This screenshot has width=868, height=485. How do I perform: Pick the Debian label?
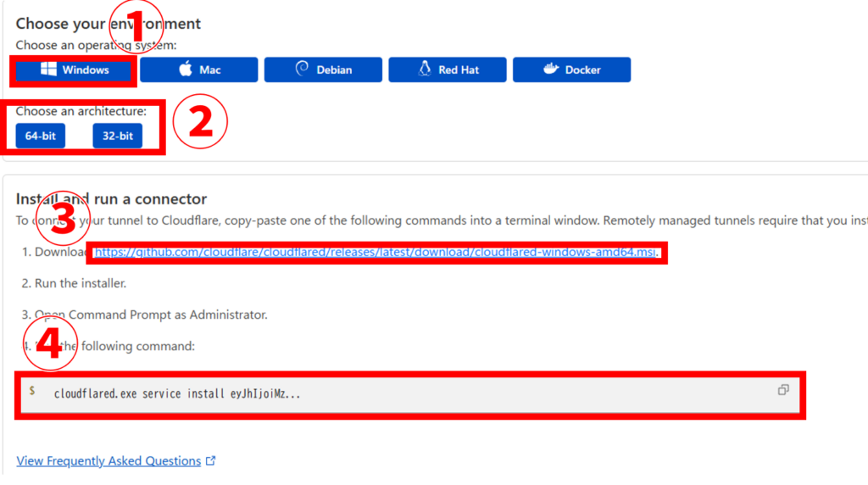pyautogui.click(x=334, y=70)
